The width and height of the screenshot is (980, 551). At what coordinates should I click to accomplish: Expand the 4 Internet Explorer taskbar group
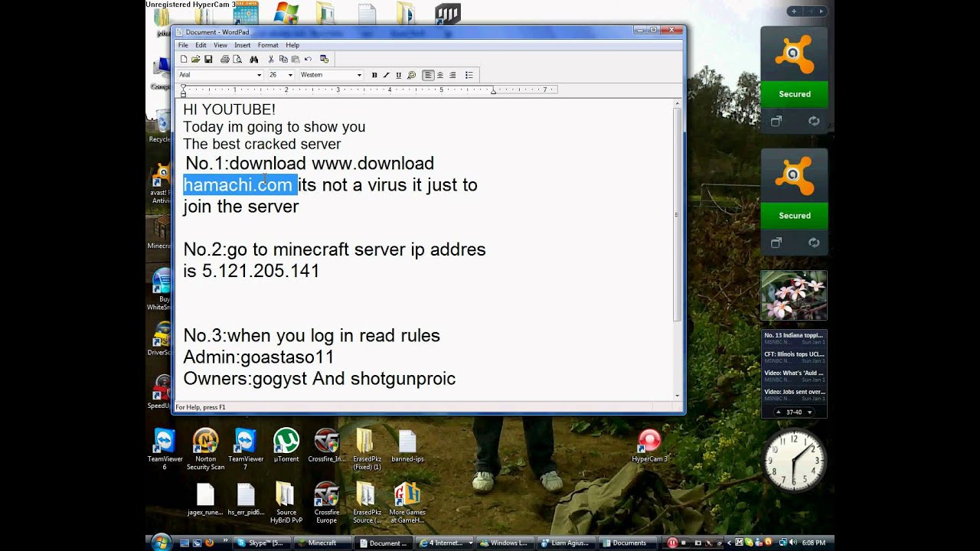tap(445, 543)
